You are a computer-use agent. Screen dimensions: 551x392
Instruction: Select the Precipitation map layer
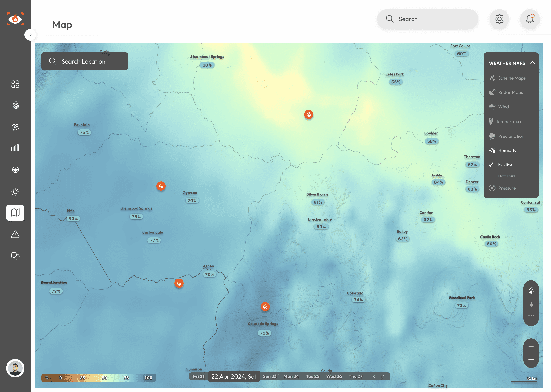point(507,136)
